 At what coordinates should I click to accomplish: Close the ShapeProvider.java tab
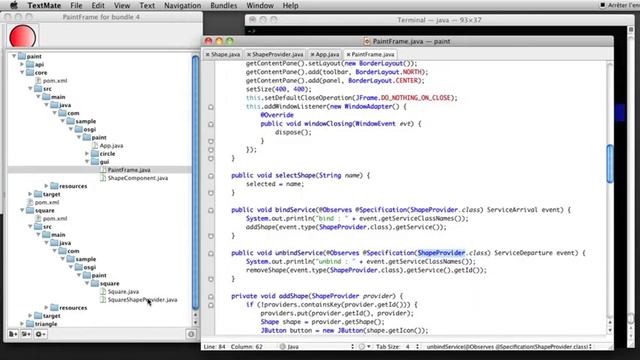pyautogui.click(x=249, y=54)
